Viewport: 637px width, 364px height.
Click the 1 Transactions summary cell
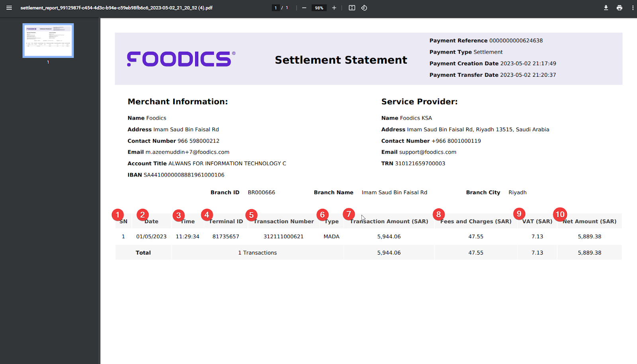[258, 253]
